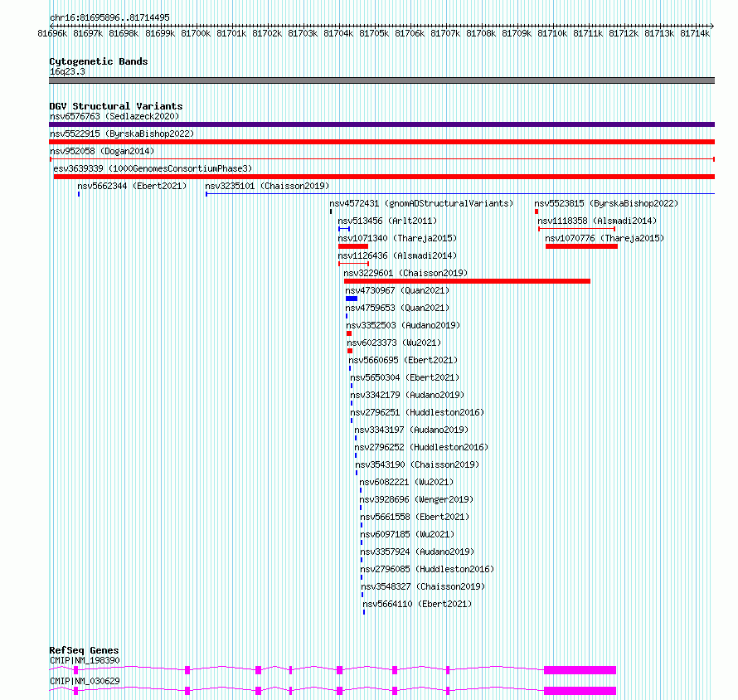Click the gray 16q23.3 cytogenetic band bar
Viewport: 738px width, 700px height.
click(x=381, y=80)
